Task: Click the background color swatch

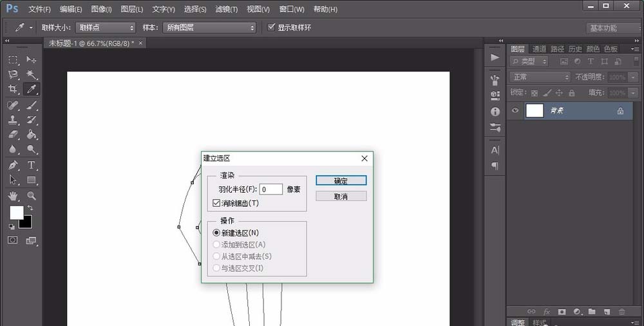Action: [x=26, y=223]
